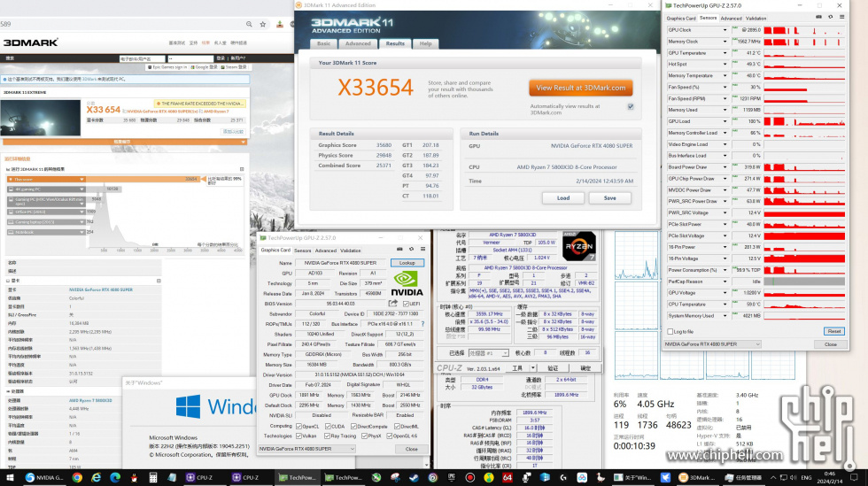Click camera icon in GPU-Z Graphics Card window
This screenshot has width=868, height=486.
399,249
